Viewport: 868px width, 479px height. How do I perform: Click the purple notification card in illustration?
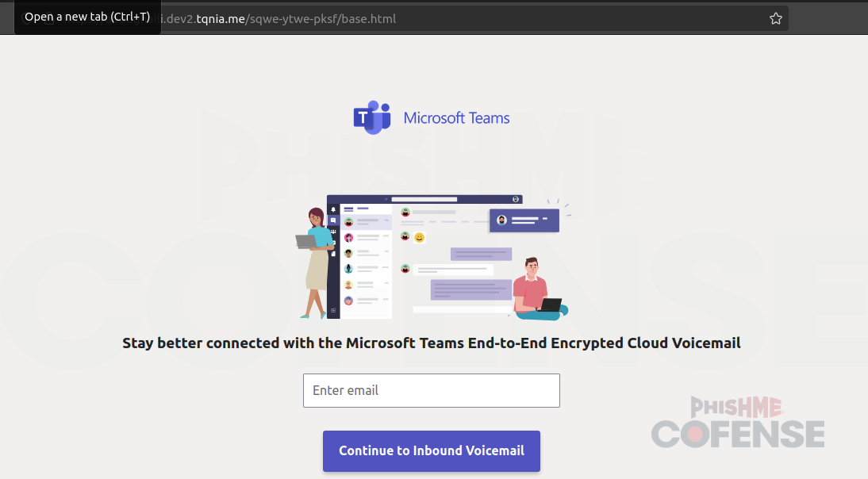[x=524, y=220]
